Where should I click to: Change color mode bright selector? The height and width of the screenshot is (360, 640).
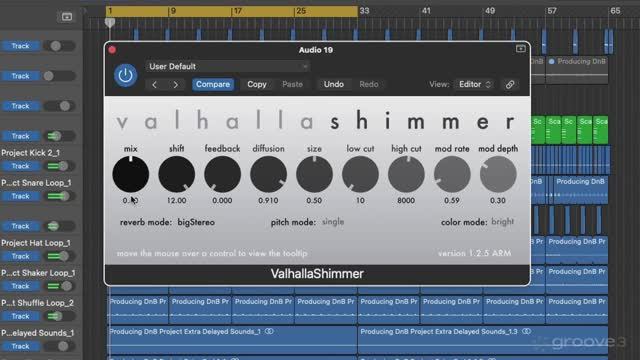pyautogui.click(x=502, y=222)
